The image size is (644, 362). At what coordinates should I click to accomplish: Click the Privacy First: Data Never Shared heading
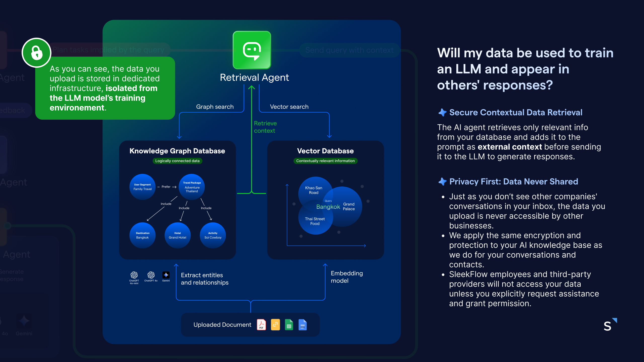[514, 182]
